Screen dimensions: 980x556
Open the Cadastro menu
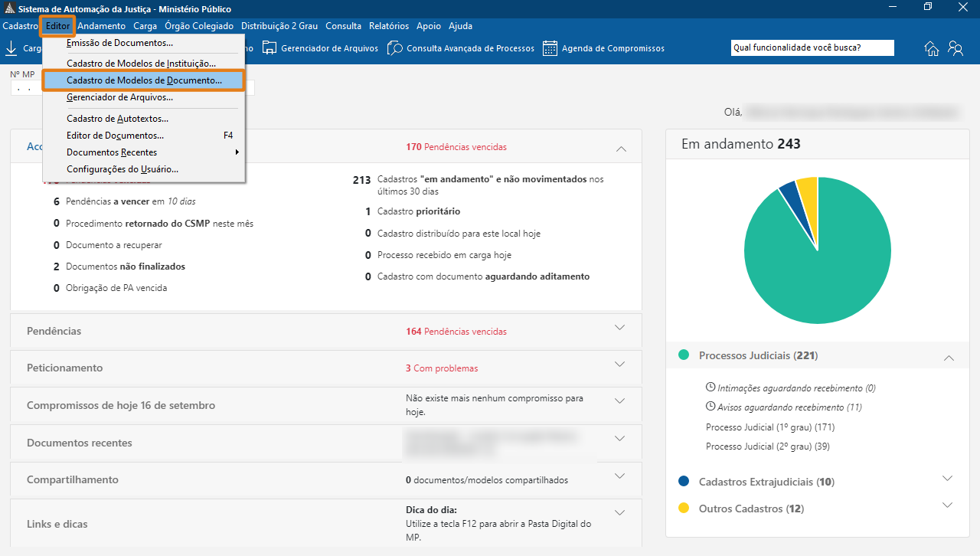(x=20, y=26)
